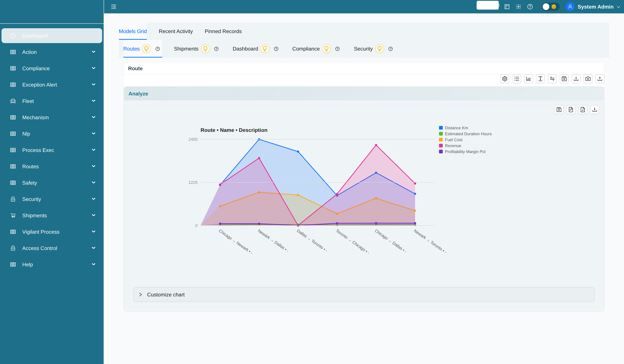
Task: Expand the Customize chart section
Action: tap(364, 294)
